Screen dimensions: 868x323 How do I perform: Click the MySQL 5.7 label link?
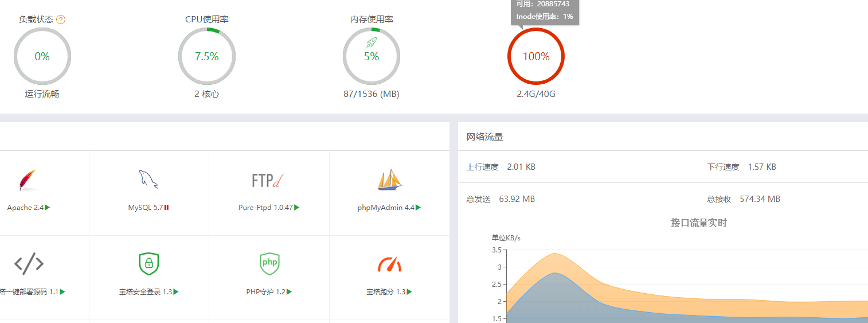(146, 208)
